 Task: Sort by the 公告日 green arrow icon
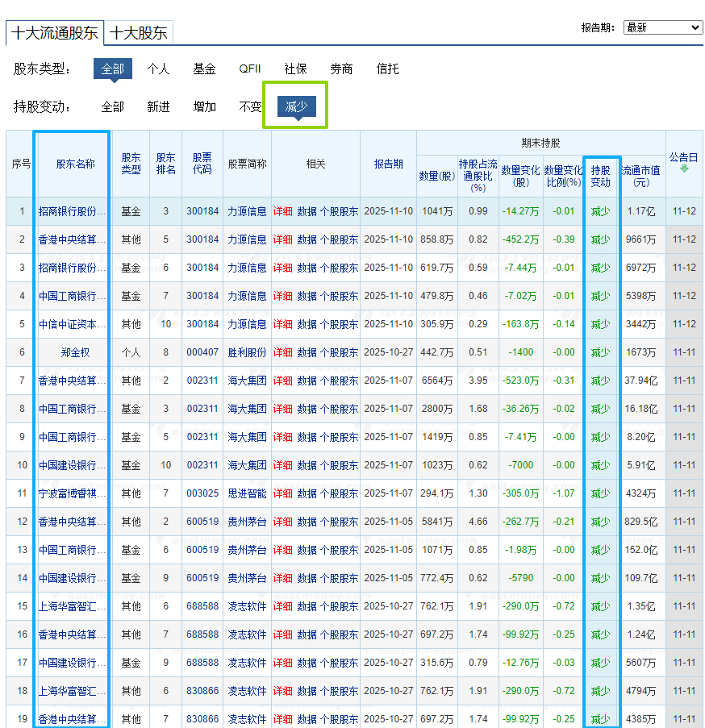(x=684, y=169)
